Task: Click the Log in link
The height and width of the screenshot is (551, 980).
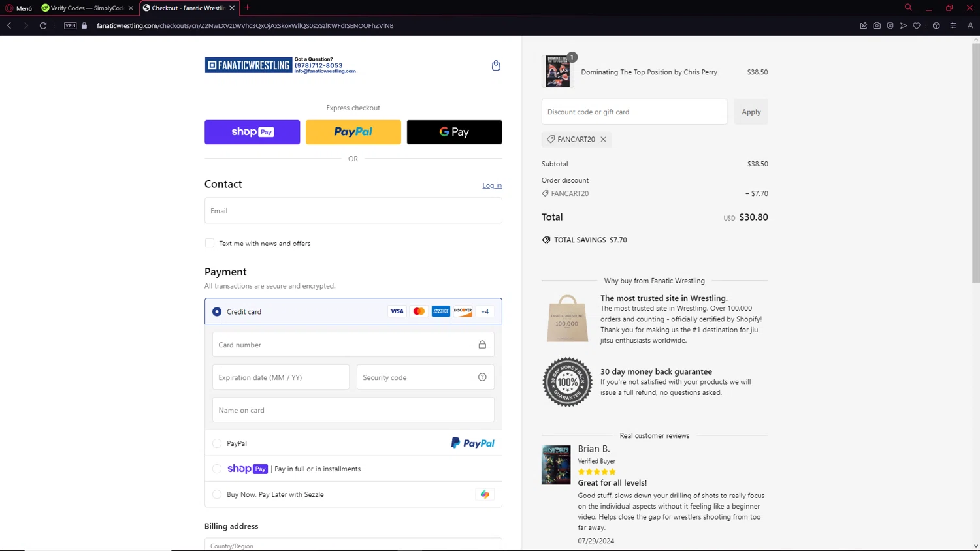Action: [x=492, y=185]
